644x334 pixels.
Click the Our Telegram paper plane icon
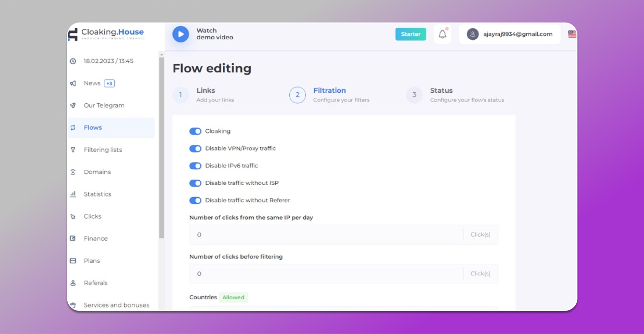click(x=73, y=106)
